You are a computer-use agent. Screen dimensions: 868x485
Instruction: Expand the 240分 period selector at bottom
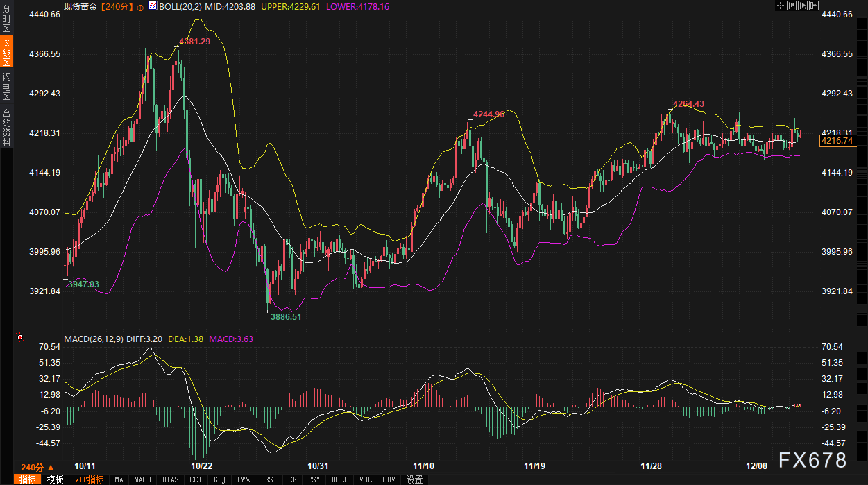(x=37, y=467)
